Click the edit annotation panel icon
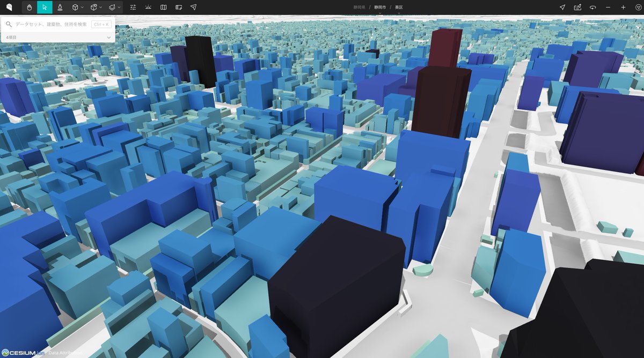The width and height of the screenshot is (644, 358). point(178,7)
